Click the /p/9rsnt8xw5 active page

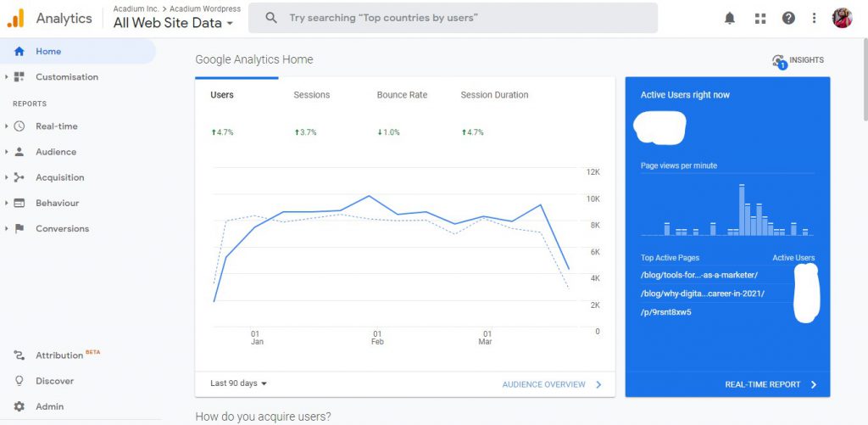click(x=666, y=312)
